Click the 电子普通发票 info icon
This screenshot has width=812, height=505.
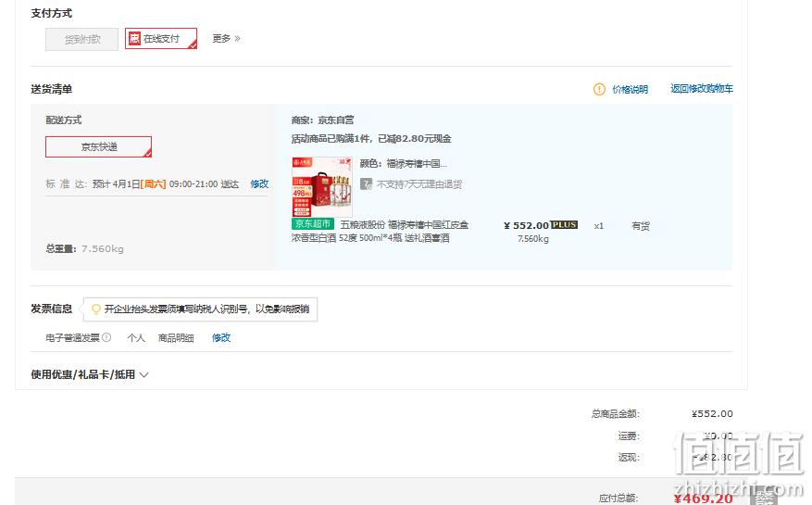click(106, 337)
